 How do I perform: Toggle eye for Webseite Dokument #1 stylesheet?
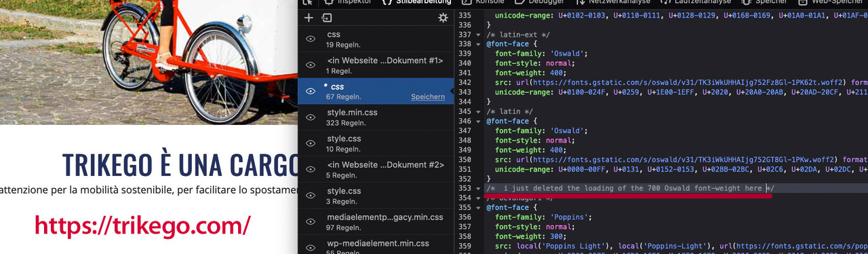click(311, 65)
